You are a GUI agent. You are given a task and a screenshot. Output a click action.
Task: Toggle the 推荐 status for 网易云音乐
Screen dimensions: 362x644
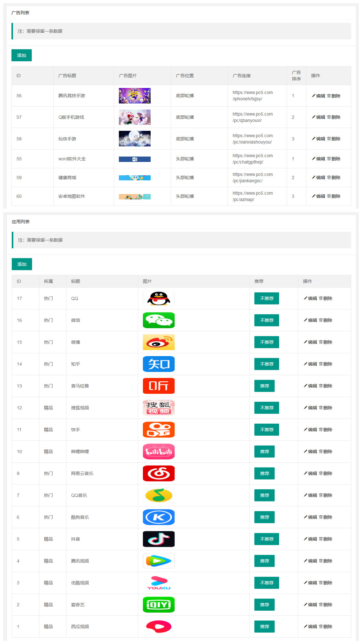(264, 473)
